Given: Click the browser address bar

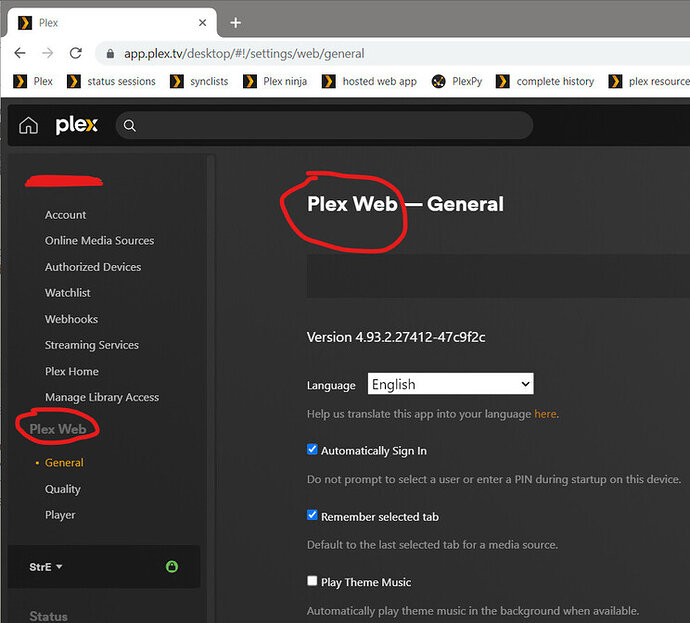Looking at the screenshot, I should [x=392, y=53].
